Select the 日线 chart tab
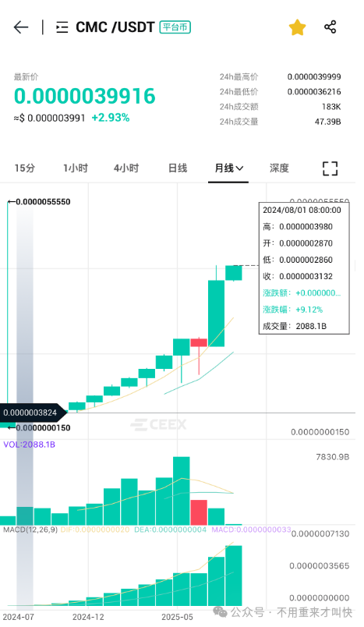This screenshot has height=627, width=364. click(178, 168)
